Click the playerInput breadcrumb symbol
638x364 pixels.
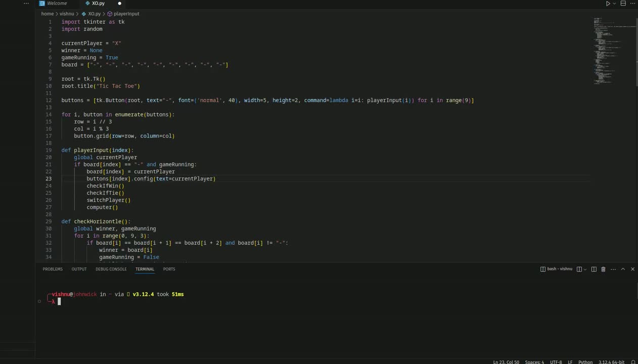(126, 14)
